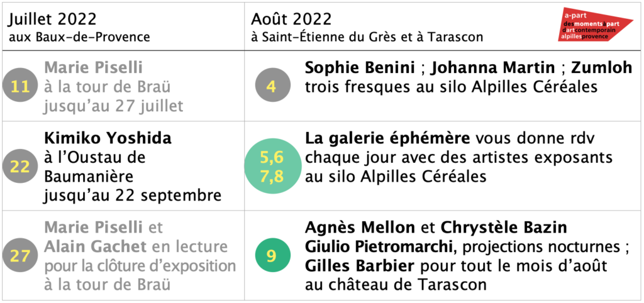Click the grey circle numbered 27
The width and height of the screenshot is (644, 303).
(x=19, y=256)
